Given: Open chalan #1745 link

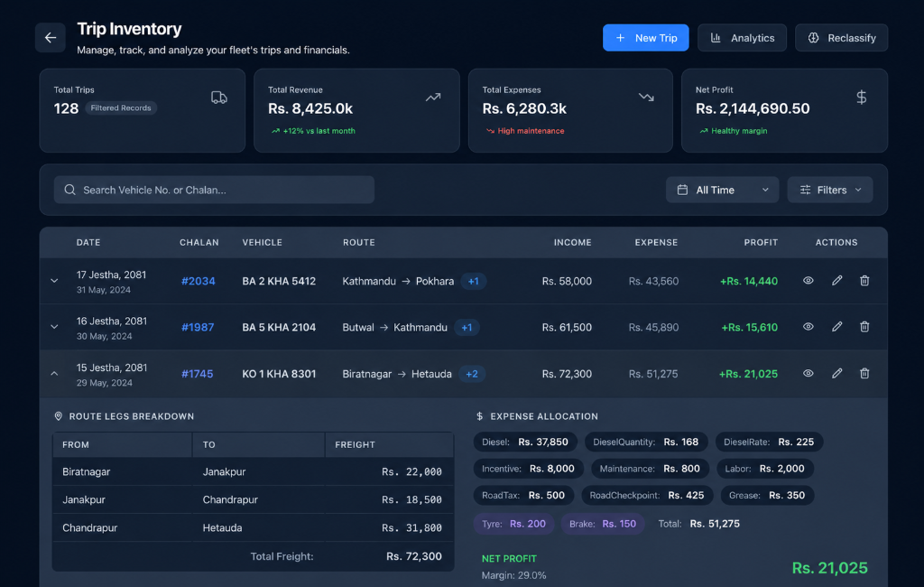Looking at the screenshot, I should (x=197, y=374).
